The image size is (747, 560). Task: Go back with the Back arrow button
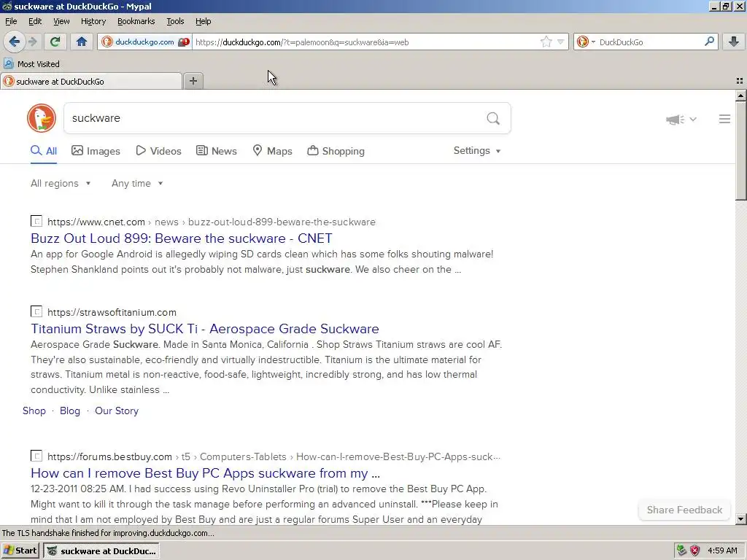[x=15, y=42]
